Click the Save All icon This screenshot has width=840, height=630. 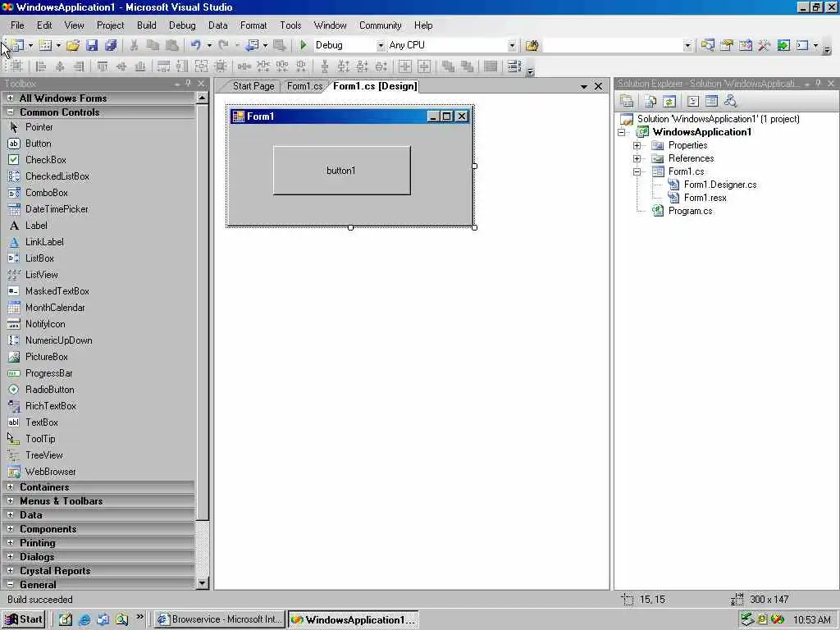point(111,46)
